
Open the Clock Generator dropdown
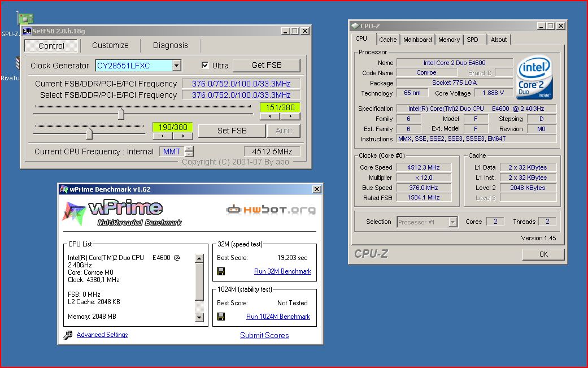[177, 66]
